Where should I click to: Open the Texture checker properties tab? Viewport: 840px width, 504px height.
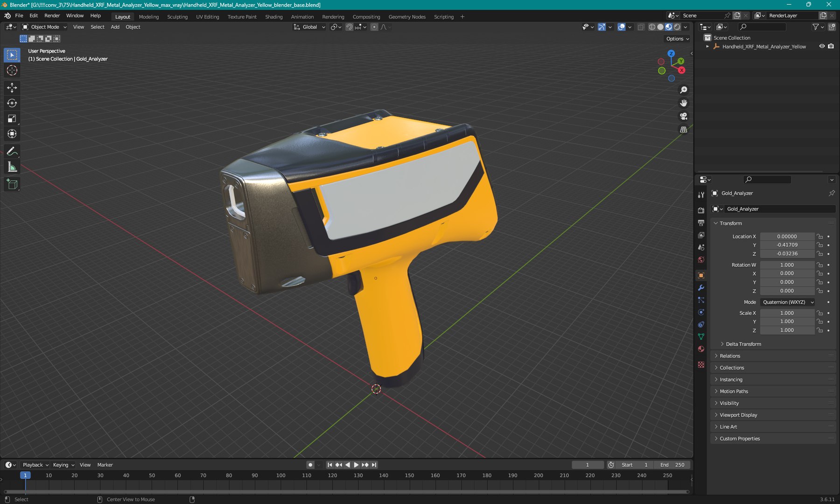click(701, 365)
